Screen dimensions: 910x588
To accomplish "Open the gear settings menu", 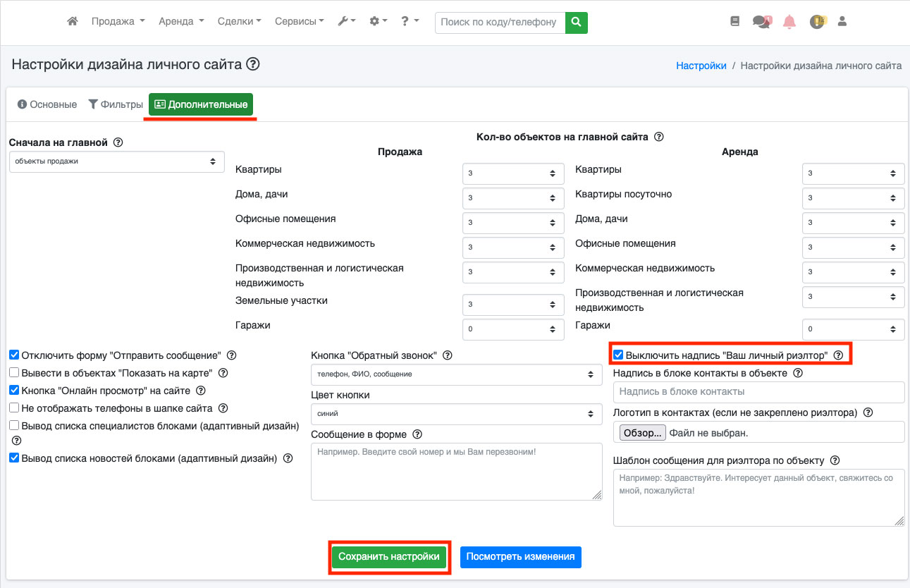I will (379, 22).
